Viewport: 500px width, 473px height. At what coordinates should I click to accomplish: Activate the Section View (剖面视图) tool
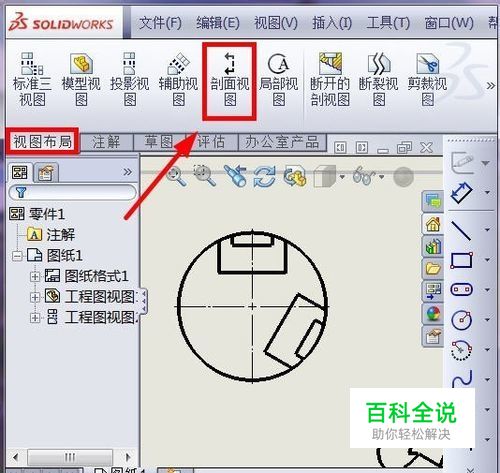tap(230, 79)
